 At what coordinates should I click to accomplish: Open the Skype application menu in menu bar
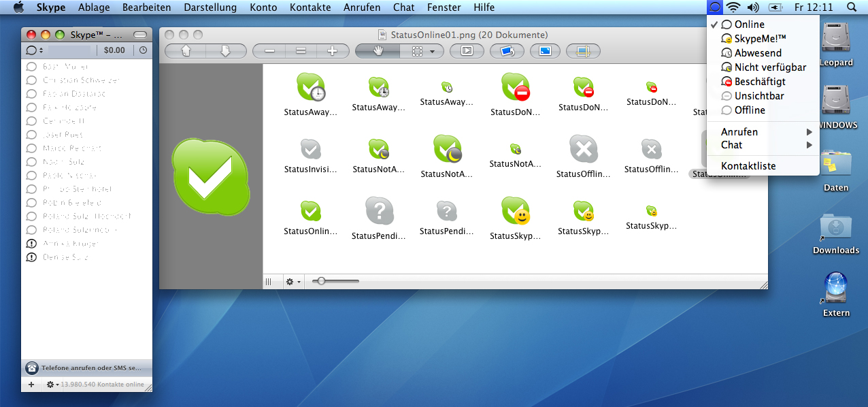(51, 7)
